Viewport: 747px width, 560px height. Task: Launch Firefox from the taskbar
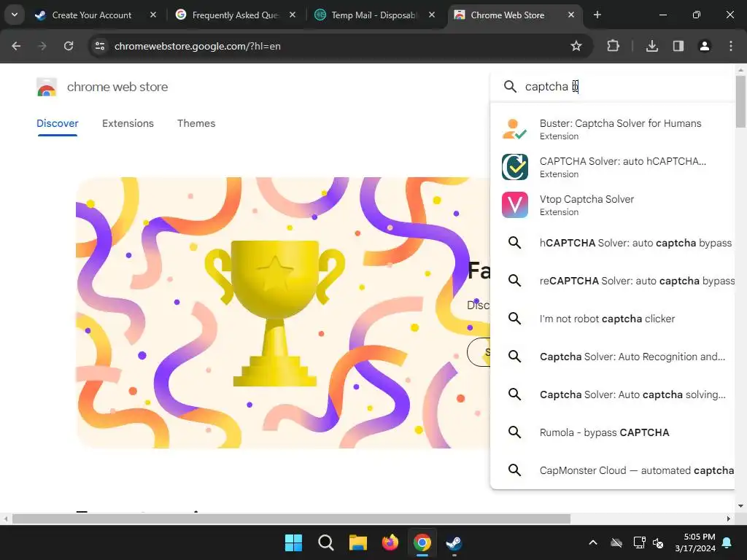(x=390, y=542)
